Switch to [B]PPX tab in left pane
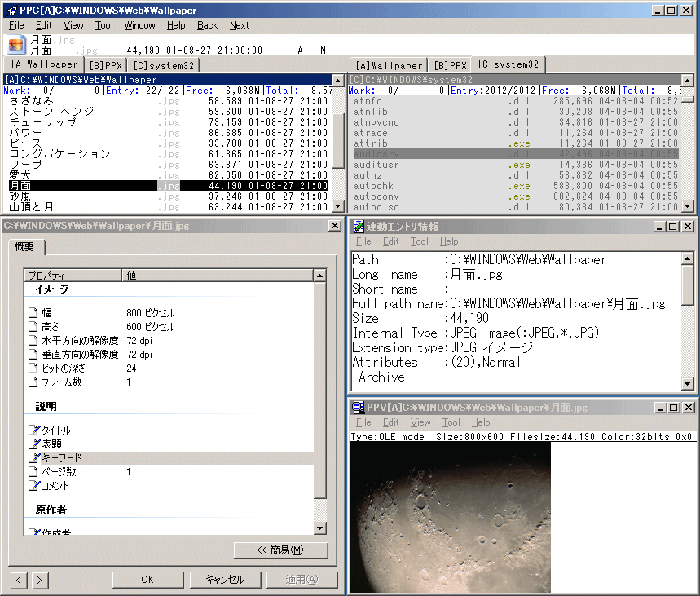Viewport: 700px width, 596px height. 107,65
